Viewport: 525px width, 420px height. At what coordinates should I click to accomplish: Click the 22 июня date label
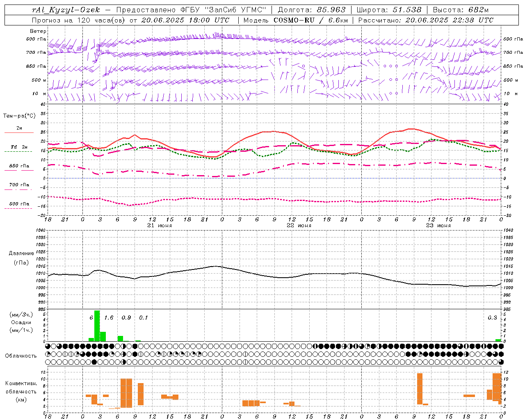tap(299, 226)
